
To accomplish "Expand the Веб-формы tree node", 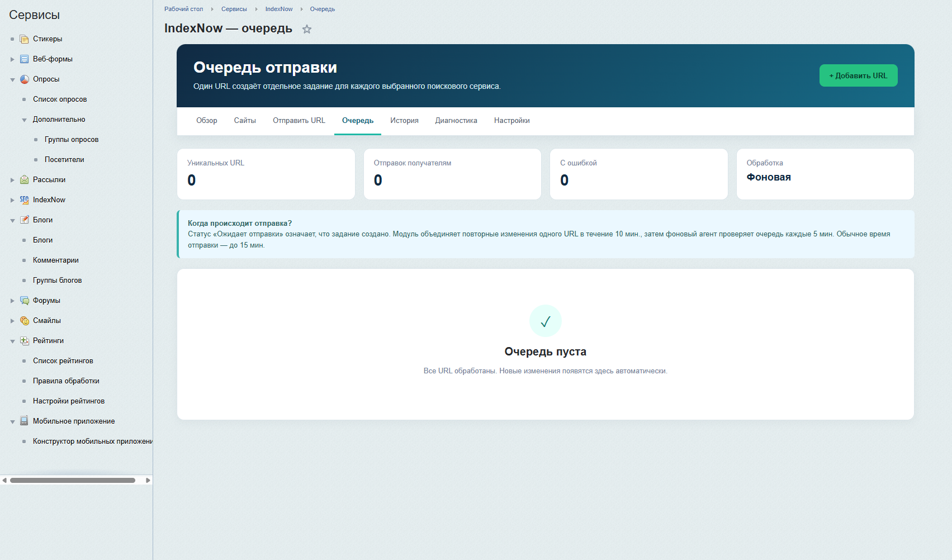I will tap(12, 59).
